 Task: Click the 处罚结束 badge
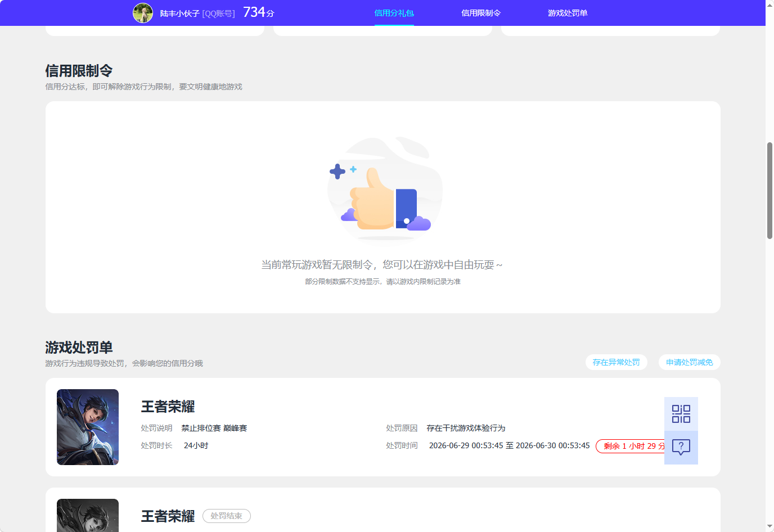[x=227, y=516]
